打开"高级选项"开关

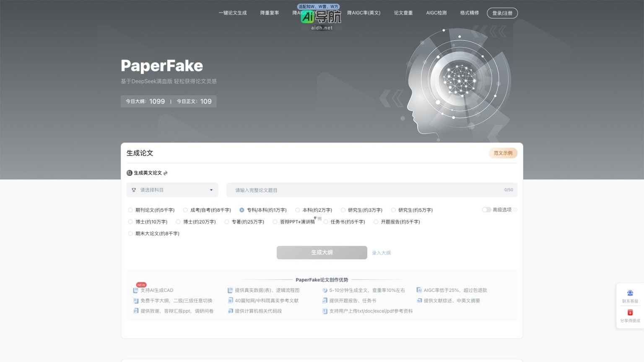pyautogui.click(x=486, y=210)
